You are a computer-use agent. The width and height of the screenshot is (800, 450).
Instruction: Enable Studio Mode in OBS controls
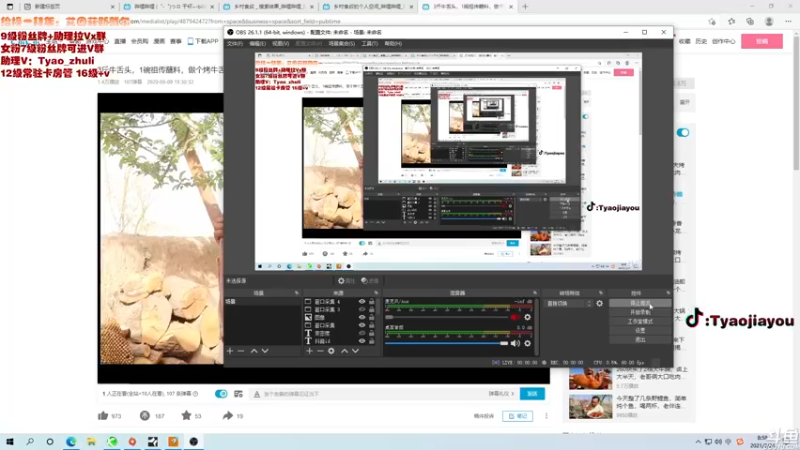tap(640, 321)
